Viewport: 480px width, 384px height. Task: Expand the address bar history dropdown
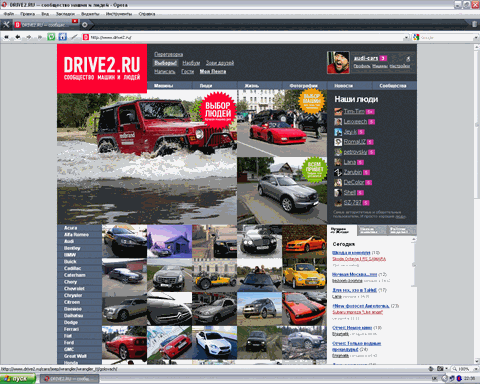tap(406, 37)
